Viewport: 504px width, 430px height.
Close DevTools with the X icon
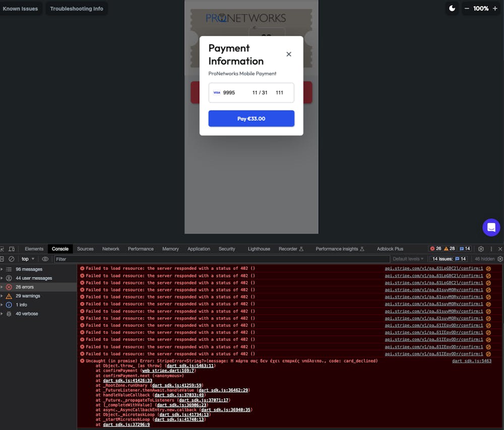coord(500,249)
